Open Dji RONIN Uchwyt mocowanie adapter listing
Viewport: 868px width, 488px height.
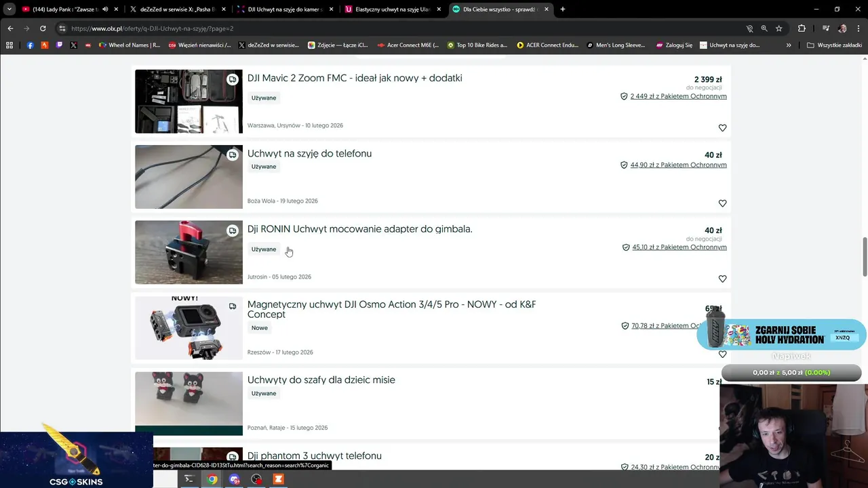click(359, 229)
